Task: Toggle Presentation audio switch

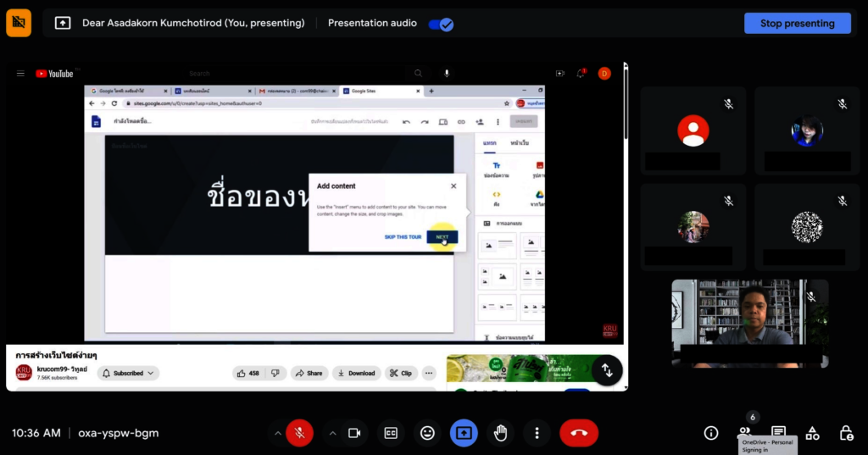Action: tap(441, 24)
